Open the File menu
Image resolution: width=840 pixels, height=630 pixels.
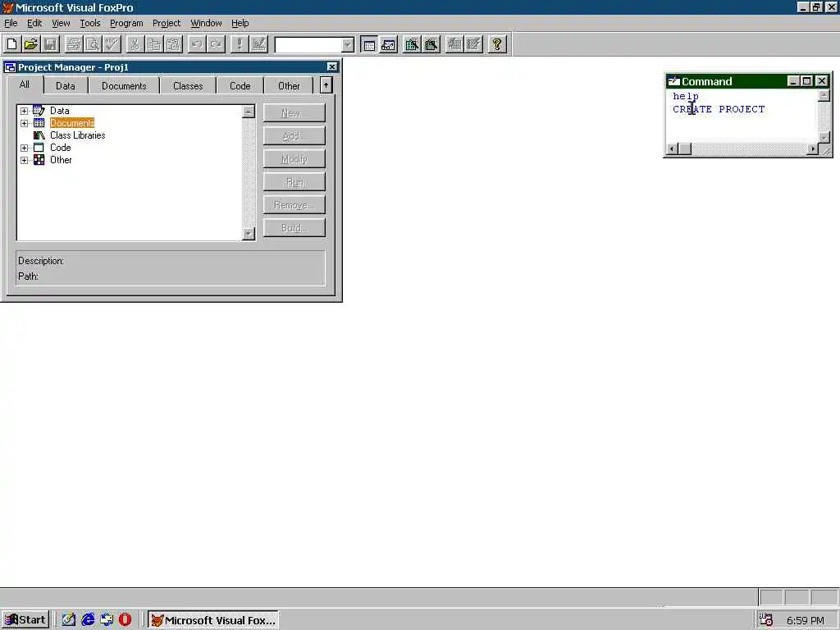click(11, 23)
